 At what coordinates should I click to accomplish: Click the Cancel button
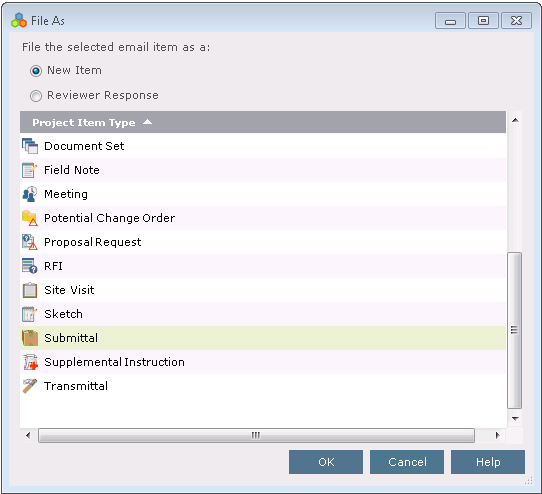click(x=407, y=462)
